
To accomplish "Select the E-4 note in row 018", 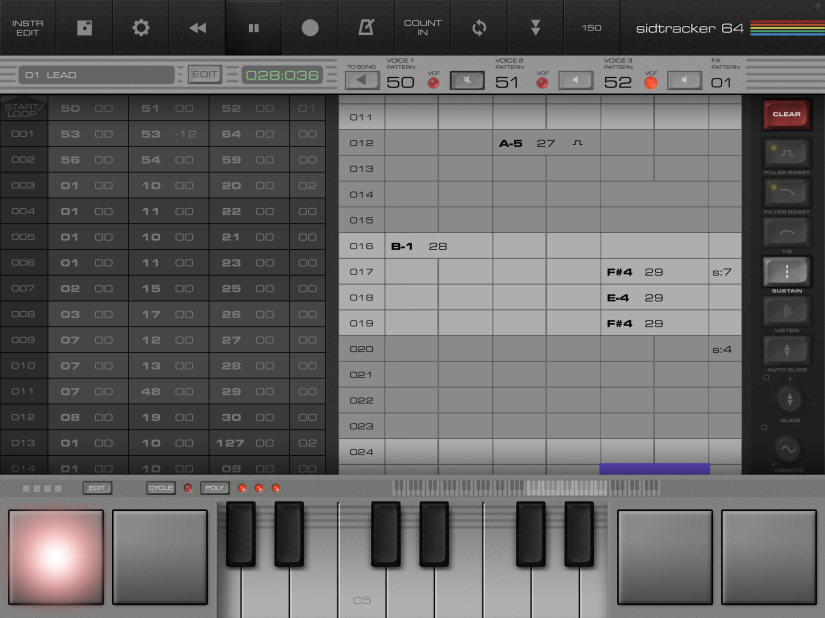I will (x=618, y=298).
